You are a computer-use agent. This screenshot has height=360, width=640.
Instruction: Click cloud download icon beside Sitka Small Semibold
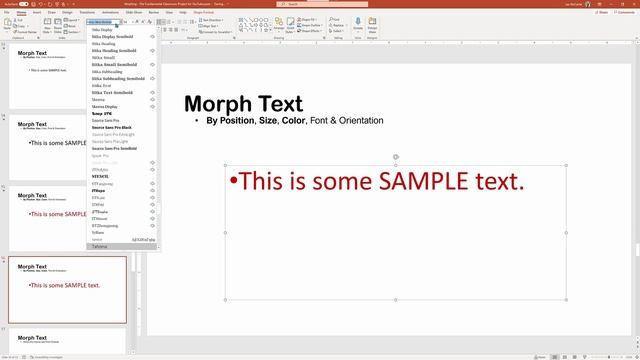[x=152, y=64]
